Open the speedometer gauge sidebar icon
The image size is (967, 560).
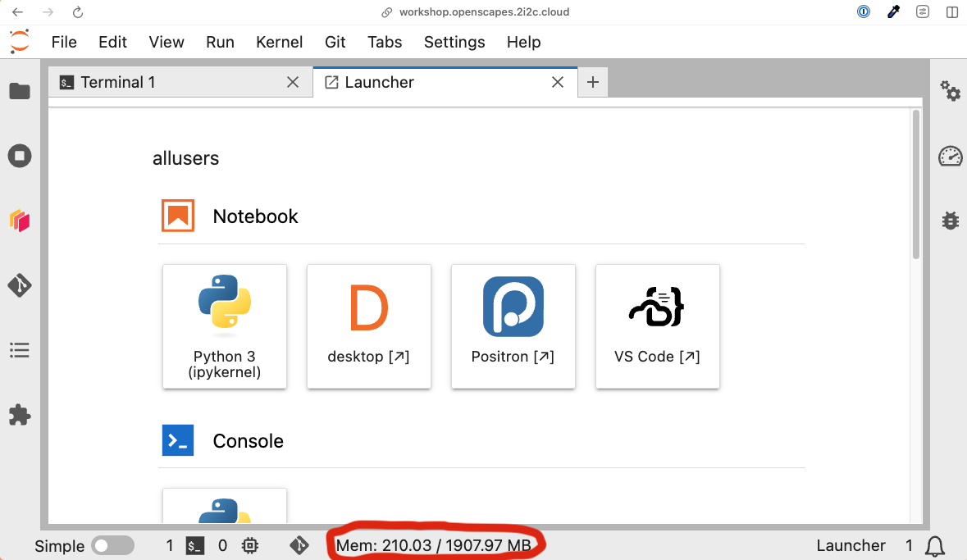coord(951,156)
